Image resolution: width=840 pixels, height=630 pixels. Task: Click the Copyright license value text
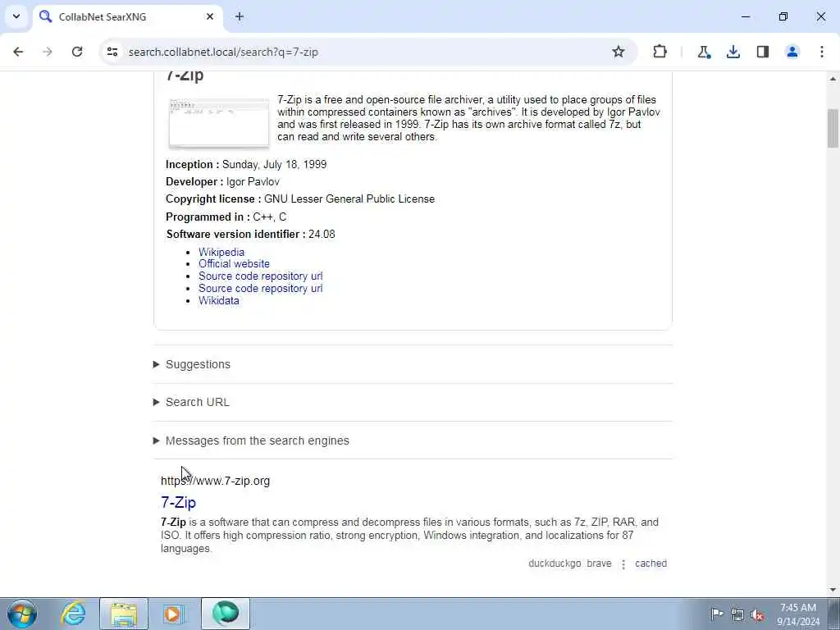click(349, 199)
